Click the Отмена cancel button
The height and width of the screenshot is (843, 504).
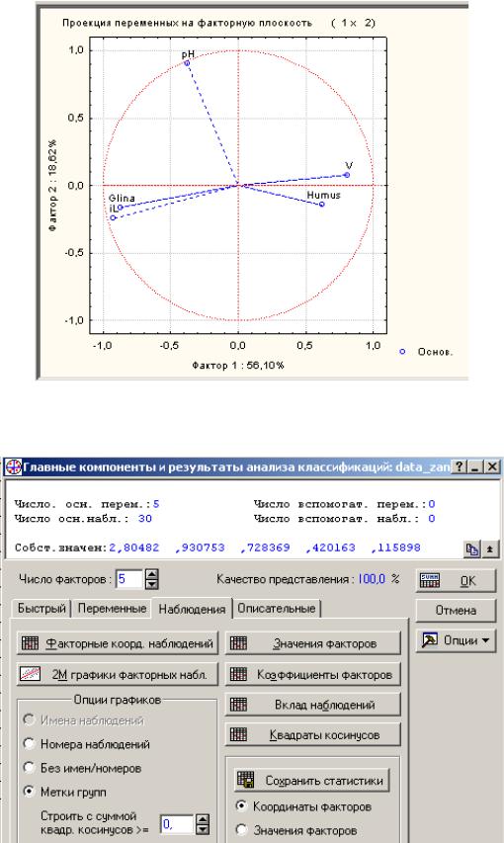point(455,610)
